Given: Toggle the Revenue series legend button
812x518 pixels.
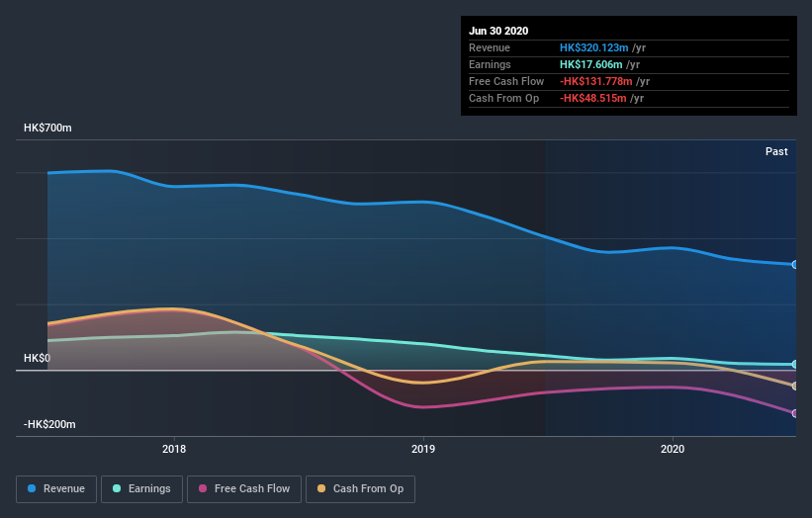Looking at the screenshot, I should (x=56, y=489).
